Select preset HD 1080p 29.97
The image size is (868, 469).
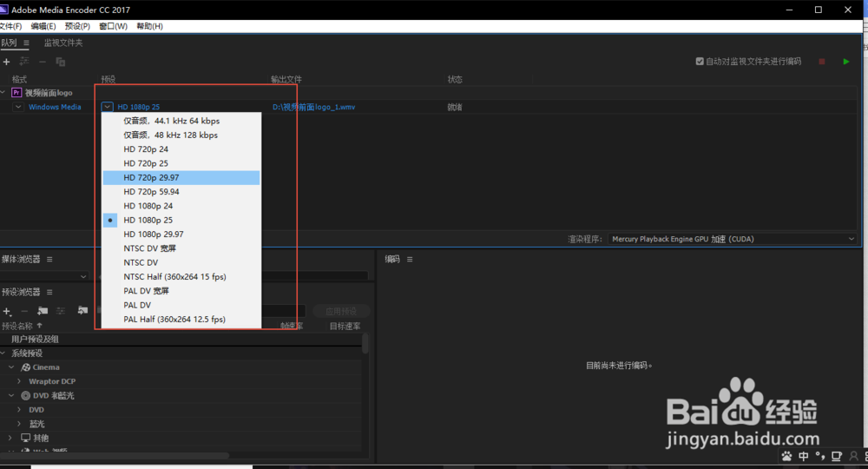click(x=181, y=234)
